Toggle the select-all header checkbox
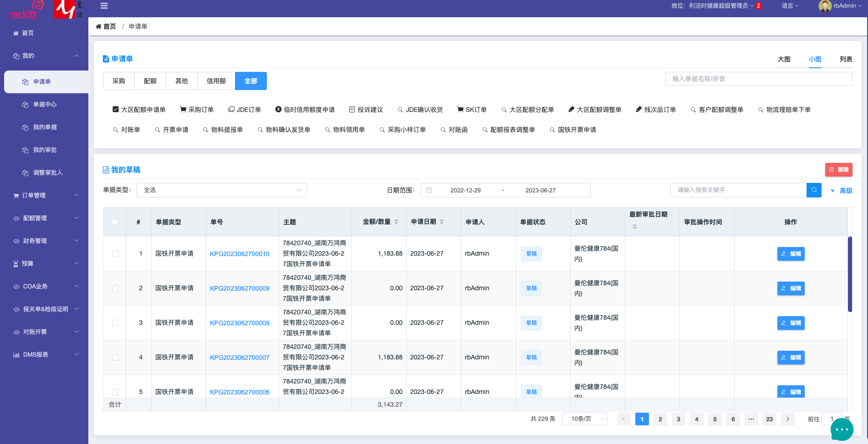 point(115,222)
